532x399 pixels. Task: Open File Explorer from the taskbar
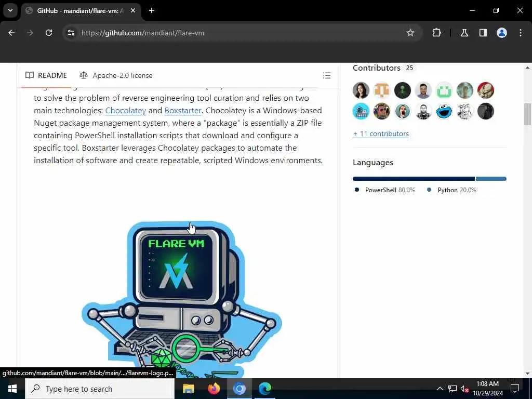click(188, 389)
